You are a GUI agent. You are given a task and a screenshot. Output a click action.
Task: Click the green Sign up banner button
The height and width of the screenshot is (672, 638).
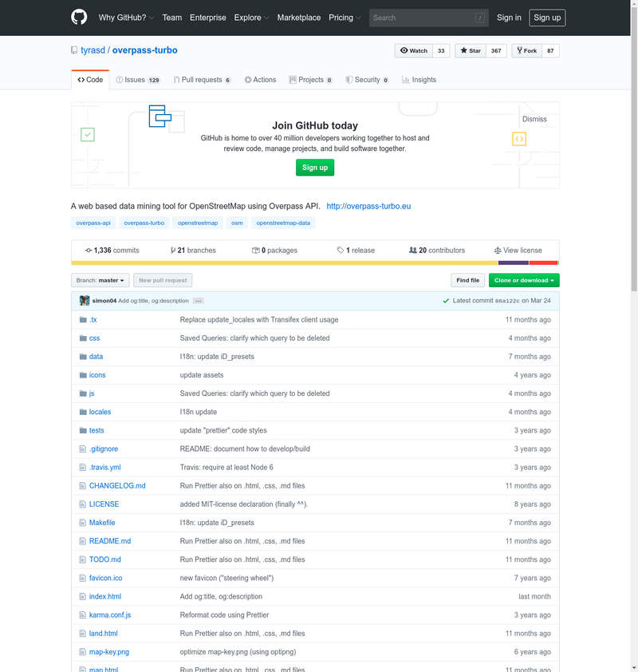pos(315,168)
